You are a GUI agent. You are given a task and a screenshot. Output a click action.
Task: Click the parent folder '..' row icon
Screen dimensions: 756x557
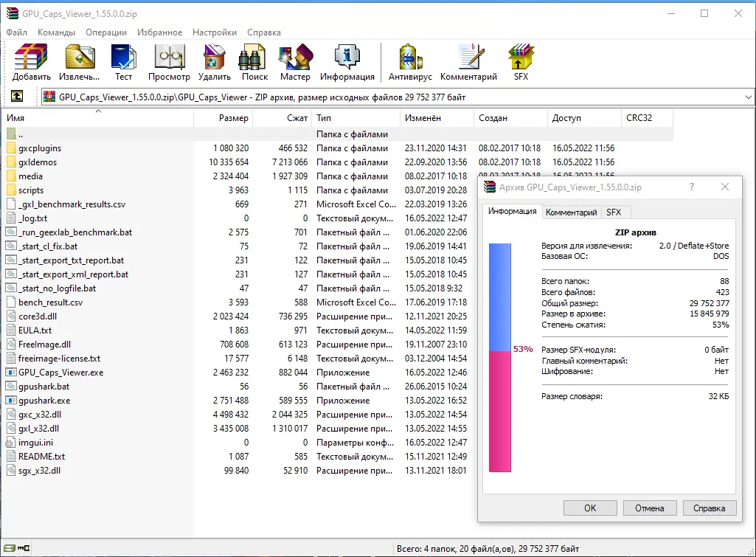tap(11, 134)
